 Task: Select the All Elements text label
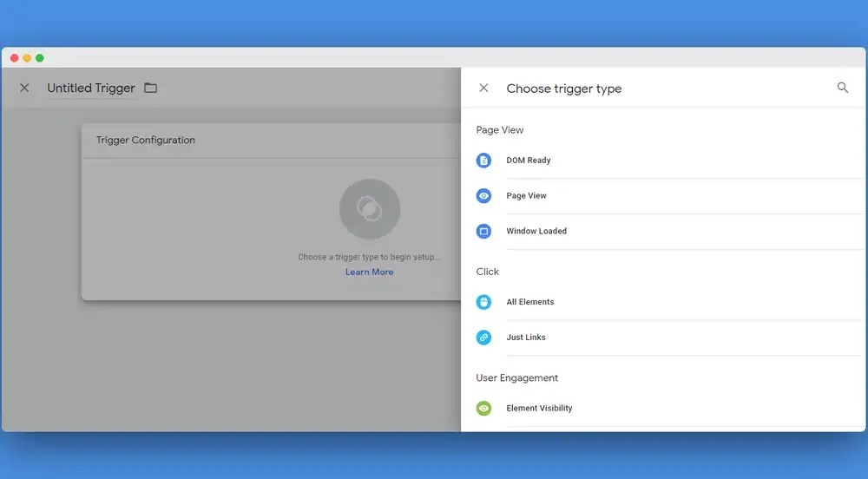pos(529,302)
